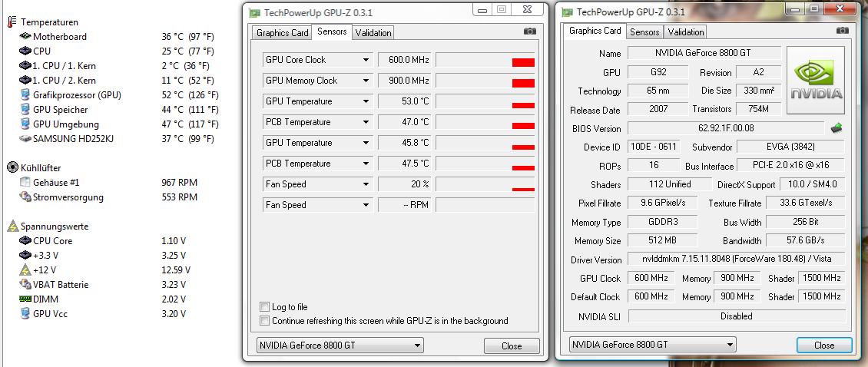Open the Fan Speed 20 % dropdown
The height and width of the screenshot is (367, 868).
pos(366,183)
